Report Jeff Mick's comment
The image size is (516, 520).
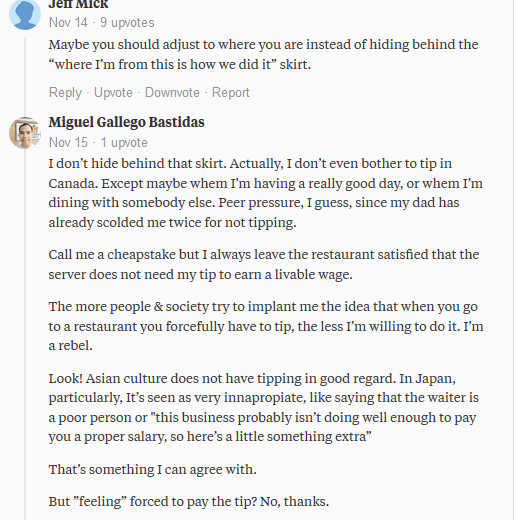231,93
